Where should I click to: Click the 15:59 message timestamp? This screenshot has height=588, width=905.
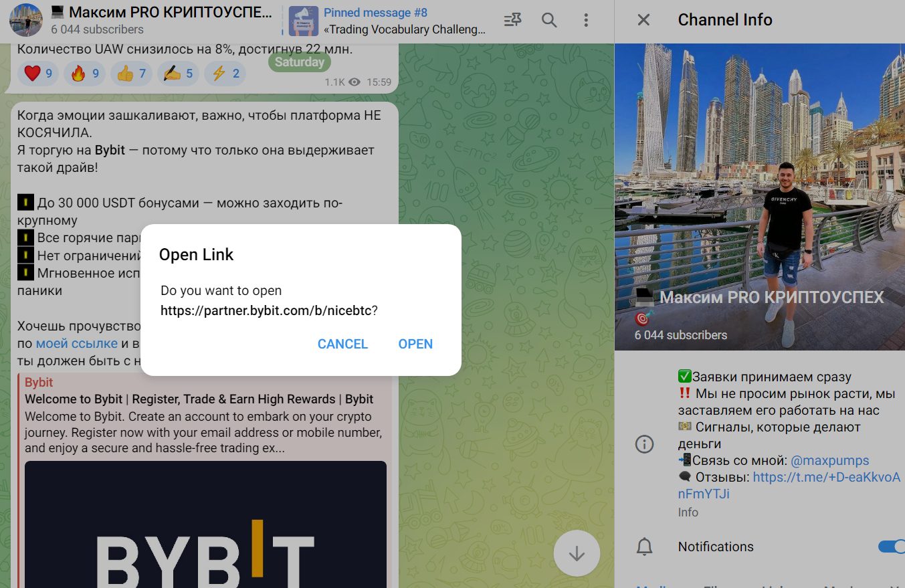379,82
